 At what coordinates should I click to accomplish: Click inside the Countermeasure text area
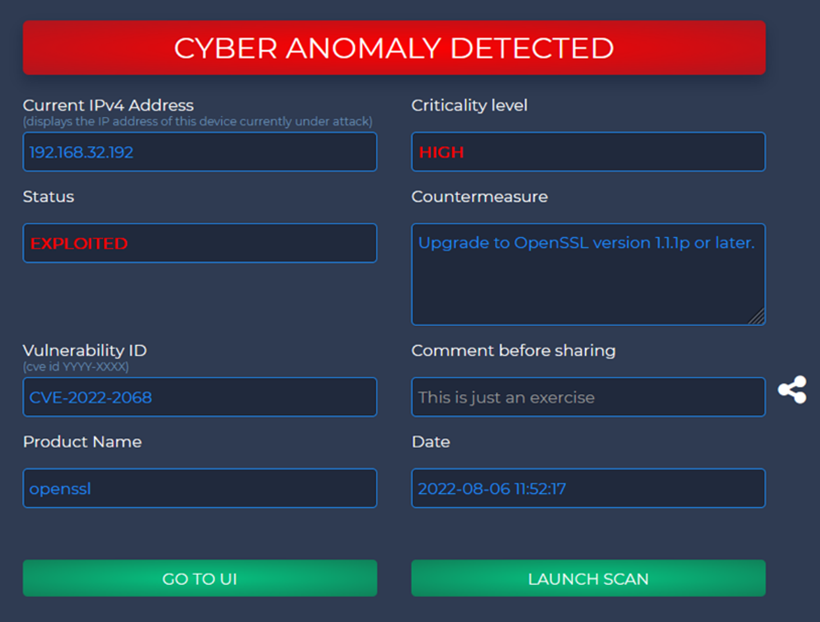click(588, 274)
